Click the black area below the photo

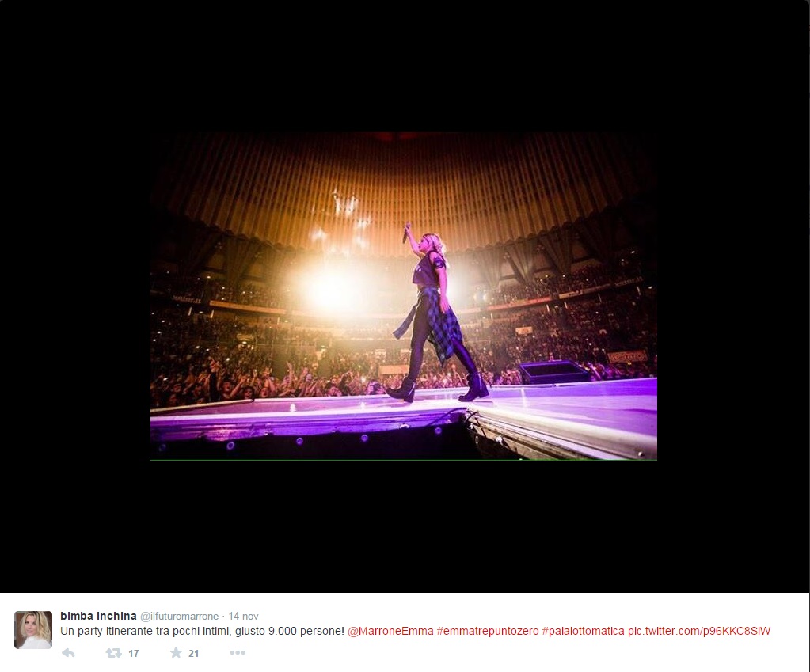404,526
